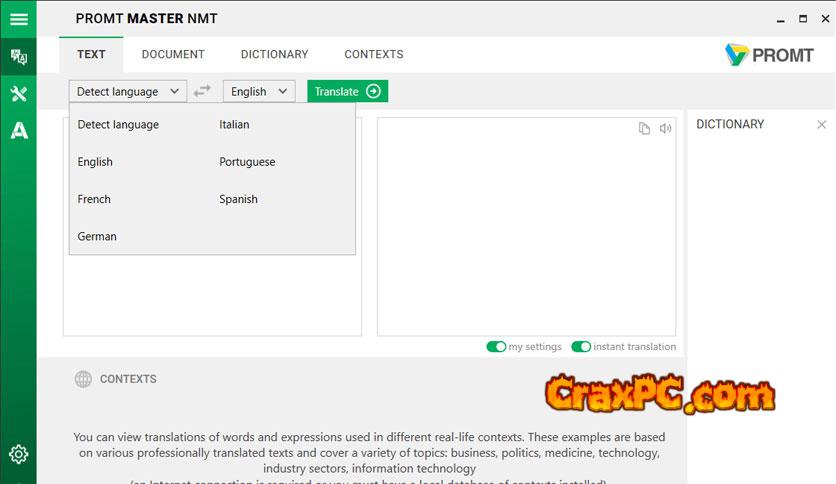This screenshot has height=484, width=836.
Task: Switch to the CONTEXTS tab
Action: pos(374,54)
